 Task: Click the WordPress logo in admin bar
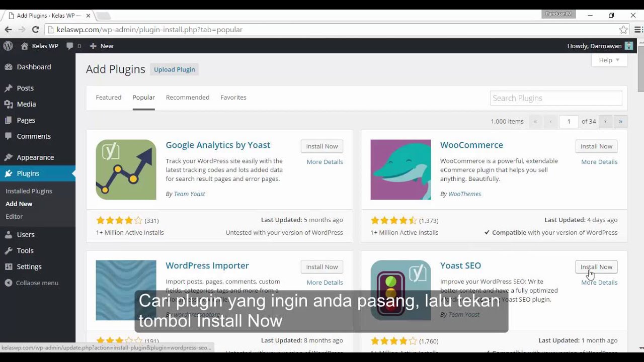(x=8, y=46)
